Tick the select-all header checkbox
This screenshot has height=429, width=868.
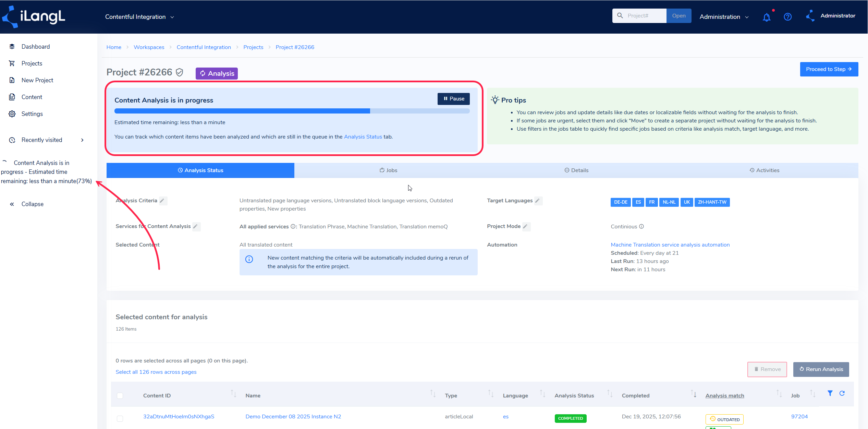pos(120,396)
